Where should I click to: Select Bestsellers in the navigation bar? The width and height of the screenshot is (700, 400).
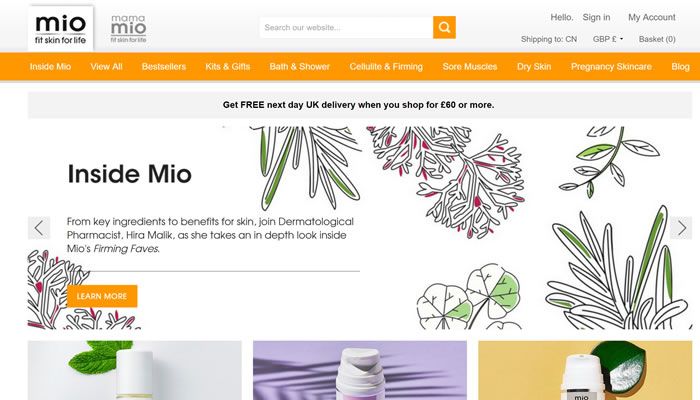pos(164,67)
